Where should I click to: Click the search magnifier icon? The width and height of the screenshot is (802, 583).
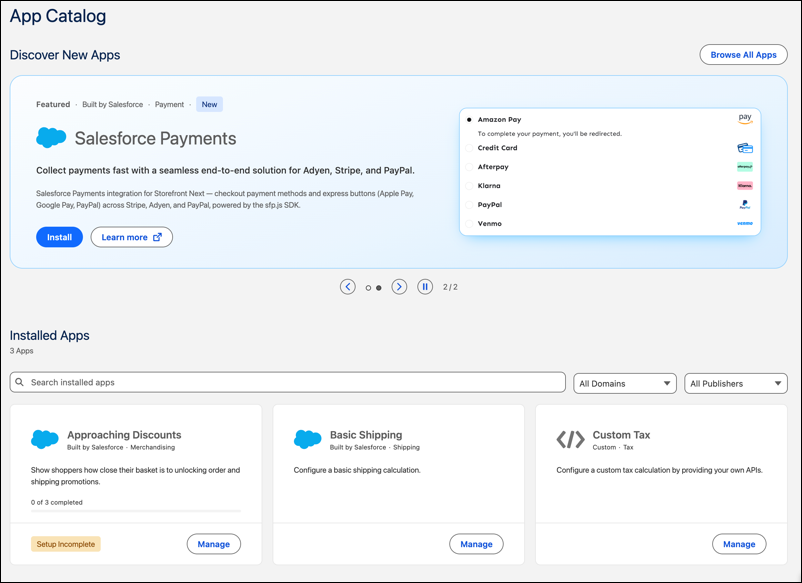pyautogui.click(x=19, y=382)
